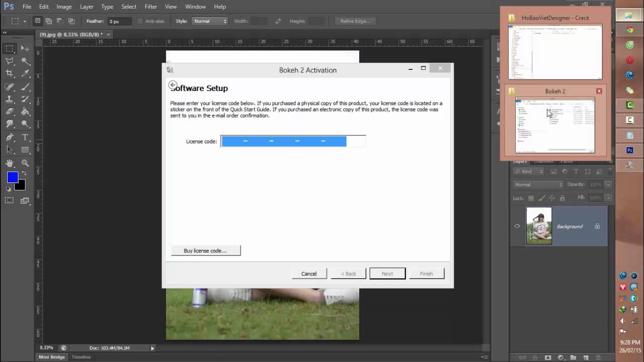The height and width of the screenshot is (362, 644).
Task: Open the Image menu
Action: tap(64, 7)
